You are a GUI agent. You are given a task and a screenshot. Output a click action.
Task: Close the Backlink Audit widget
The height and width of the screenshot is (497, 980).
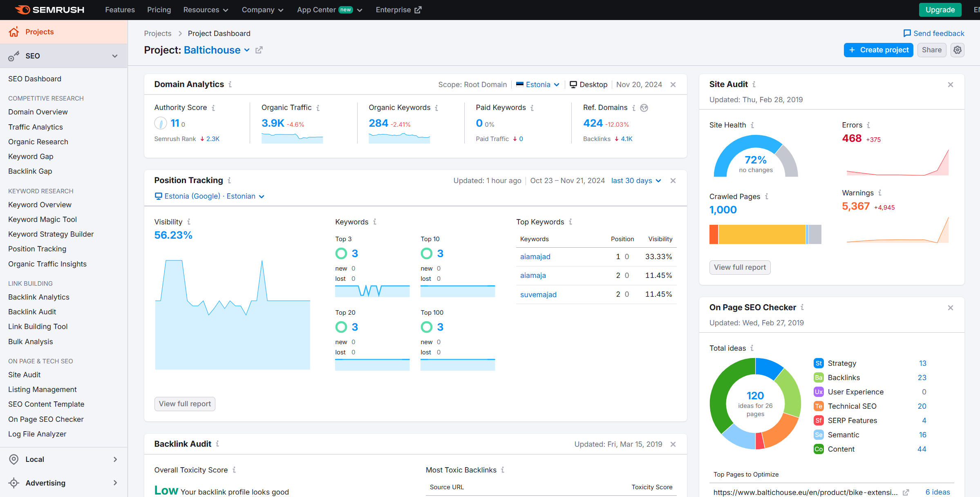pyautogui.click(x=673, y=444)
